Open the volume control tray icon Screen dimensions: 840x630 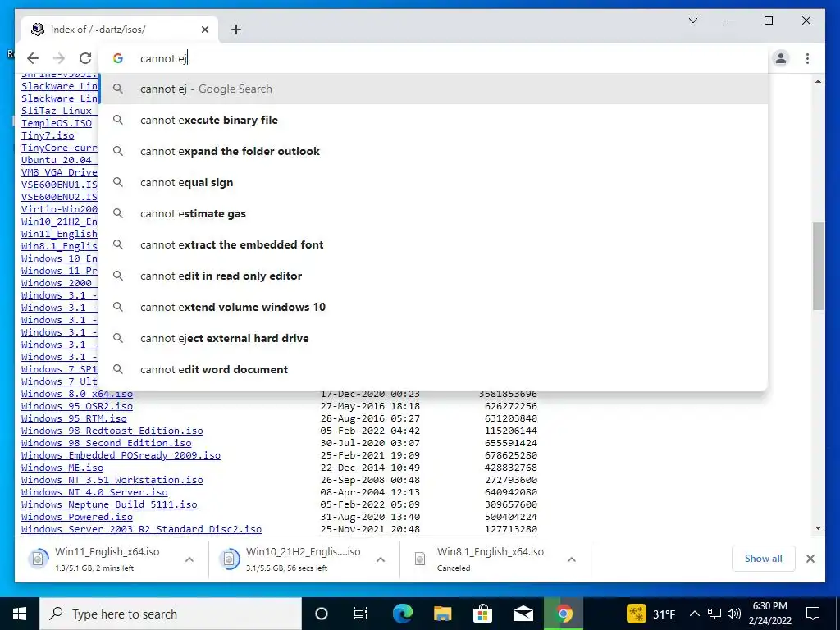734,614
